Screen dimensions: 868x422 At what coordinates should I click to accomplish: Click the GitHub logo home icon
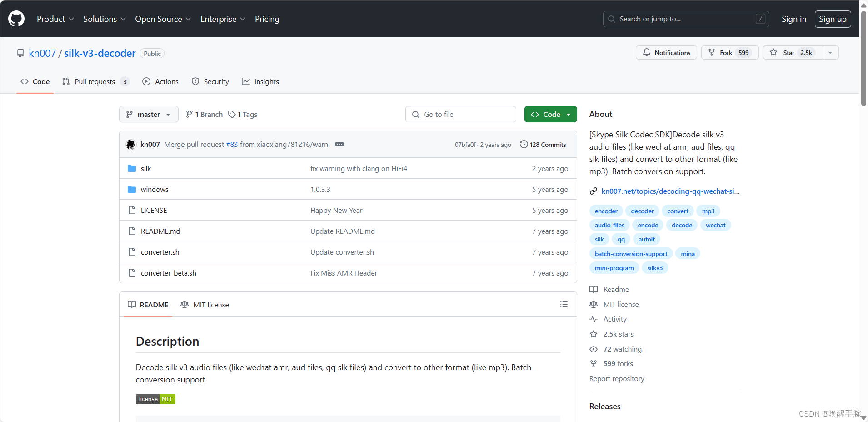coord(16,19)
